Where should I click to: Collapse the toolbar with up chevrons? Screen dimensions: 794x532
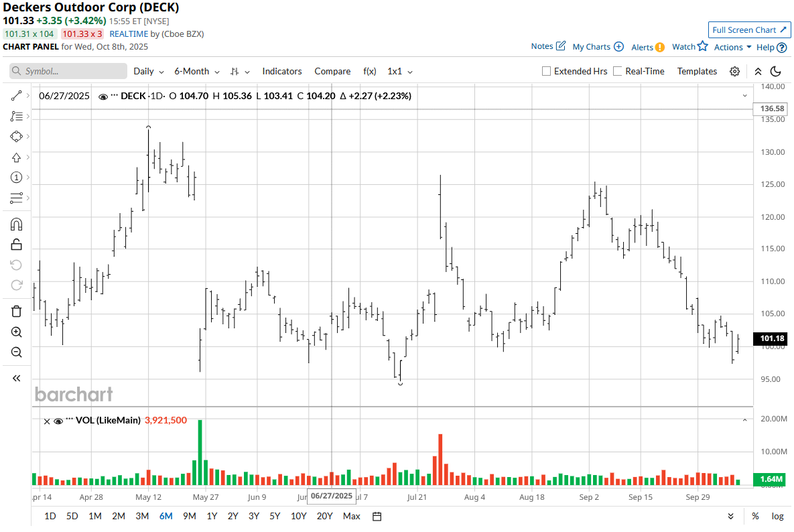tap(758, 72)
